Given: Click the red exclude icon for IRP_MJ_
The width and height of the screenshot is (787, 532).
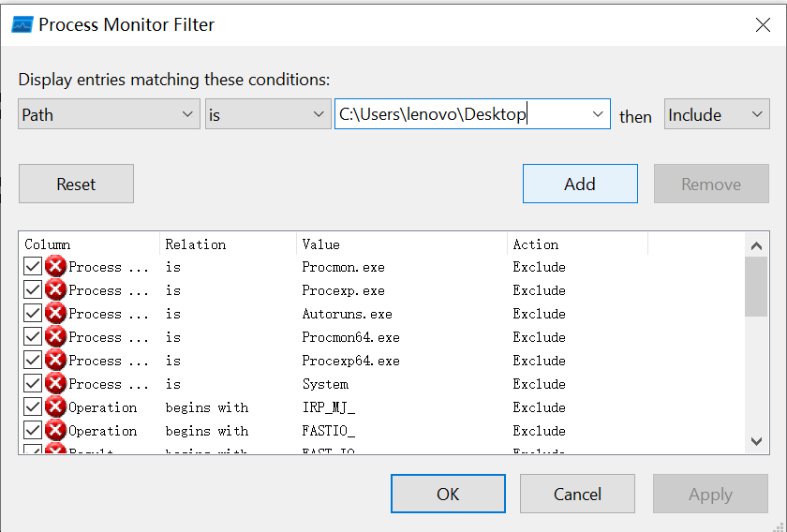Looking at the screenshot, I should (x=56, y=407).
